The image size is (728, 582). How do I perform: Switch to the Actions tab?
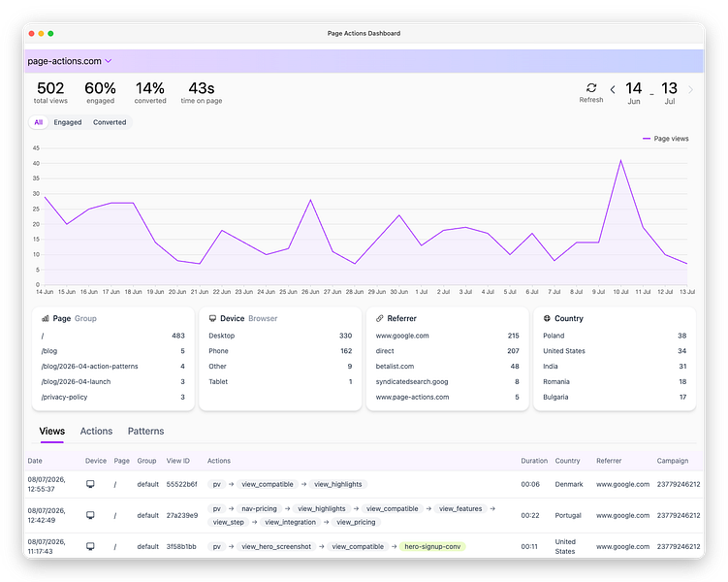click(x=96, y=431)
